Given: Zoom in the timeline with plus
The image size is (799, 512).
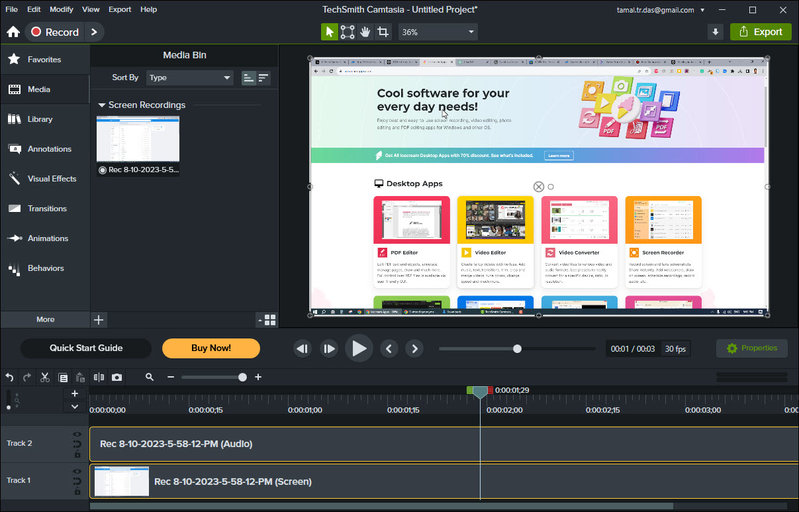Looking at the screenshot, I should (x=258, y=378).
